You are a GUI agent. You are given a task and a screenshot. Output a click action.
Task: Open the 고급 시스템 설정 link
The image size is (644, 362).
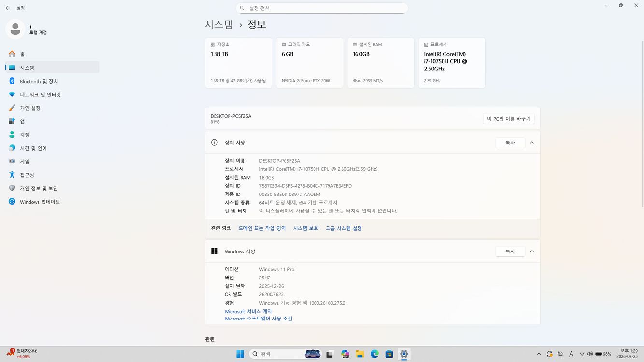[x=343, y=228]
